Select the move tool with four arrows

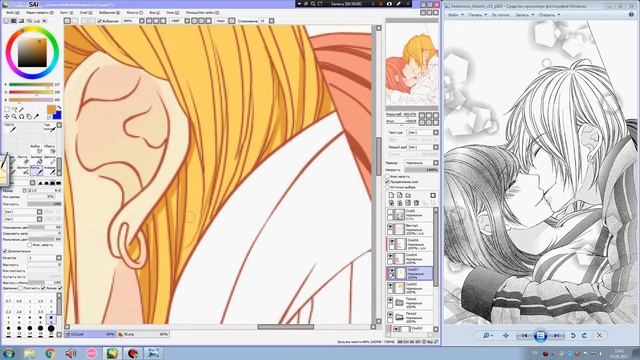point(7,117)
